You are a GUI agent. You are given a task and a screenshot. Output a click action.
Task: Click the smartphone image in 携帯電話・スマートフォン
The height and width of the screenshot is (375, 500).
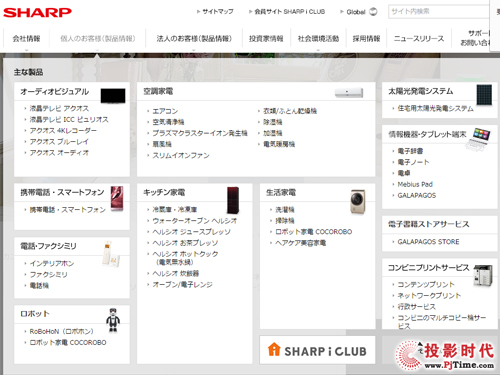(x=117, y=198)
